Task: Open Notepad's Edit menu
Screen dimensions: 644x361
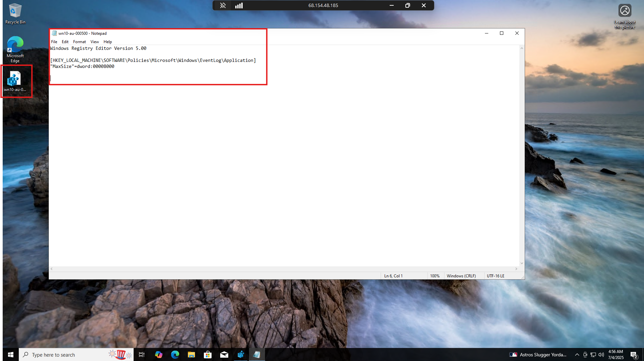Action: pos(65,42)
